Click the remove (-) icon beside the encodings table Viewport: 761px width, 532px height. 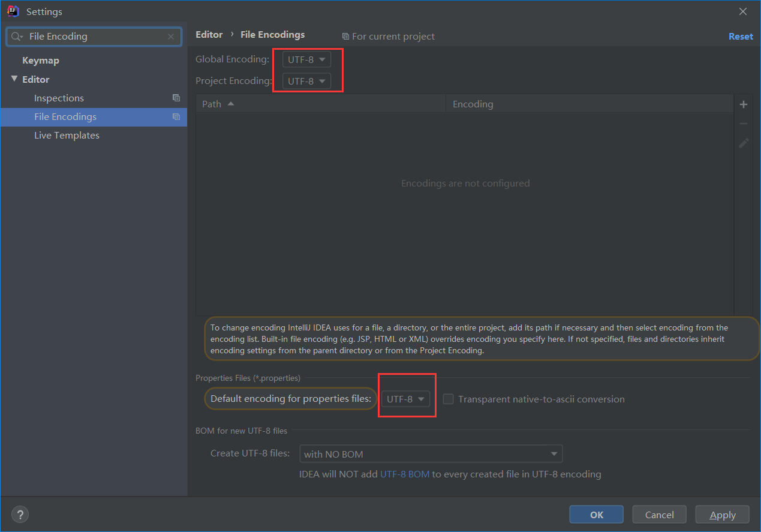pos(744,123)
